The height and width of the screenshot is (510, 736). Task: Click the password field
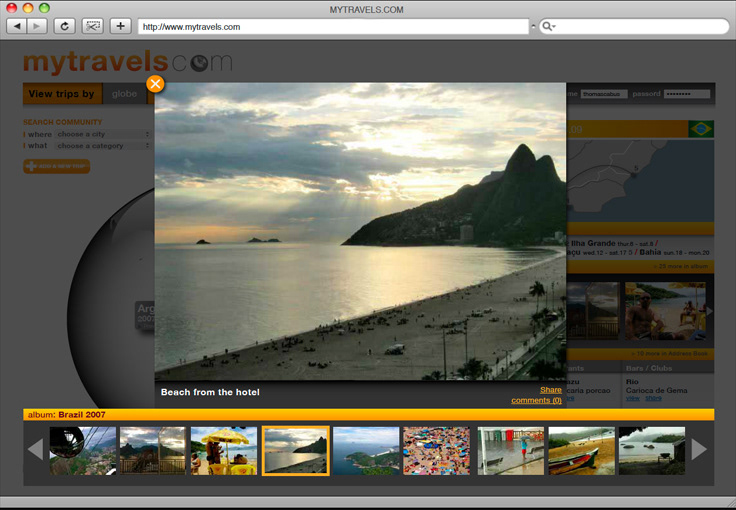click(x=688, y=94)
